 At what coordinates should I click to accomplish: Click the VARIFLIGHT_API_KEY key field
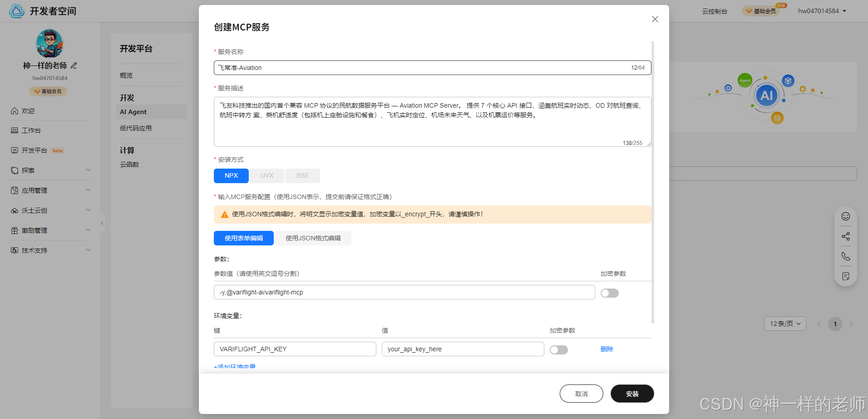coord(295,349)
